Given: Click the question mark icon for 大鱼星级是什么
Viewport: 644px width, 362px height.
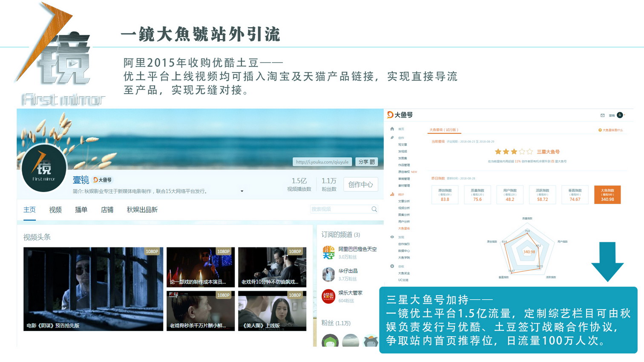Looking at the screenshot, I should point(600,130).
